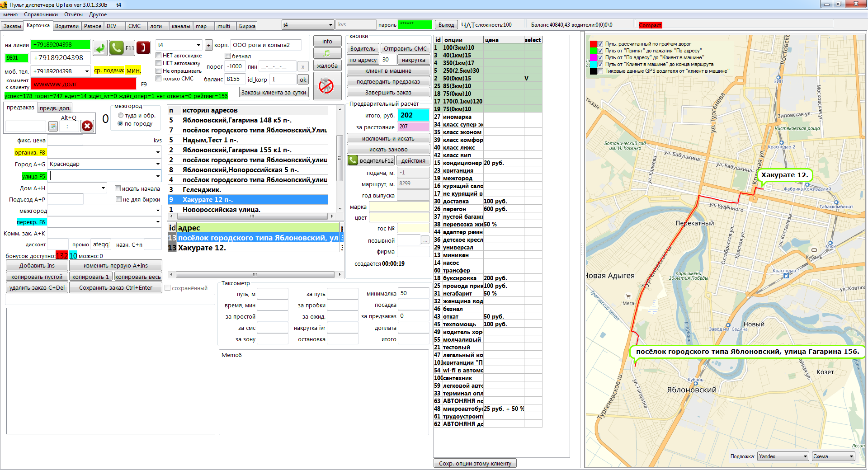Screen dimensions: 868x470
Task: Enable искать начала checkbox
Action: tap(118, 188)
